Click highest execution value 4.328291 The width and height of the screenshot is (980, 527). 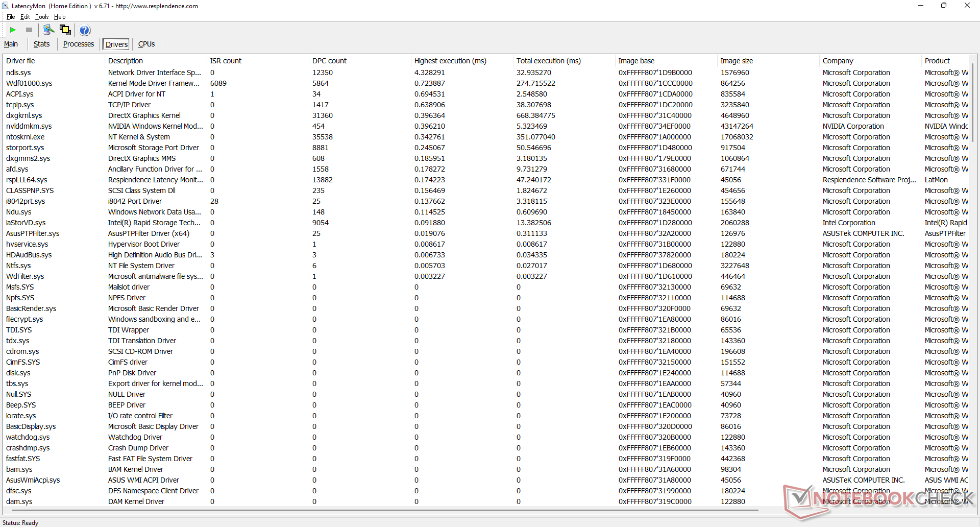[429, 73]
